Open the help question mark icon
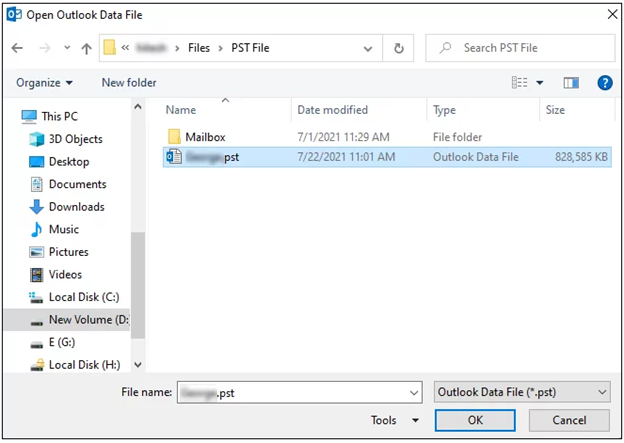 pos(604,83)
